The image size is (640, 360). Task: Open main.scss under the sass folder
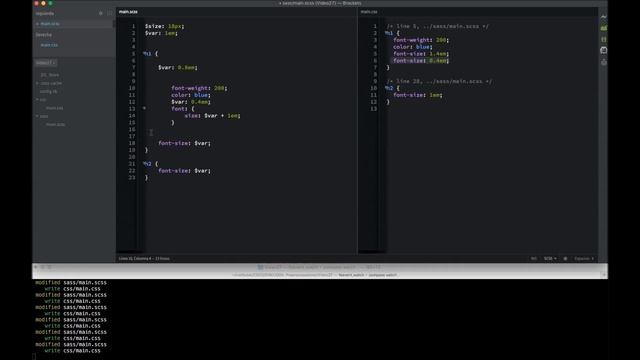click(55, 124)
